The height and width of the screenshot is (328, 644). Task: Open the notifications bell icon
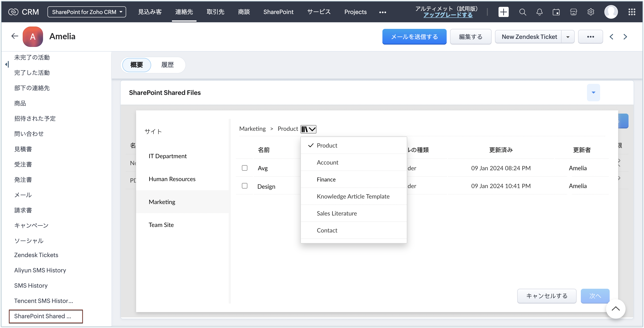tap(539, 12)
